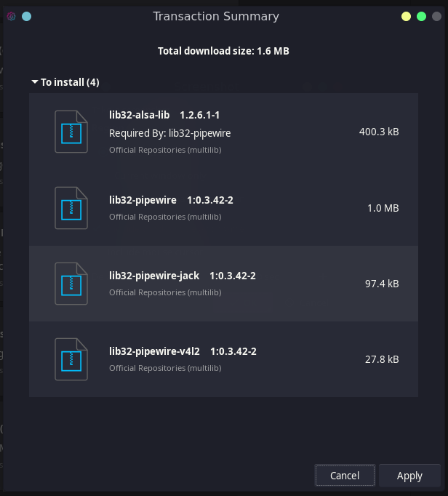Viewport: 448px width, 496px height.
Task: Click the 400.3 kB size label
Action: pyautogui.click(x=378, y=132)
